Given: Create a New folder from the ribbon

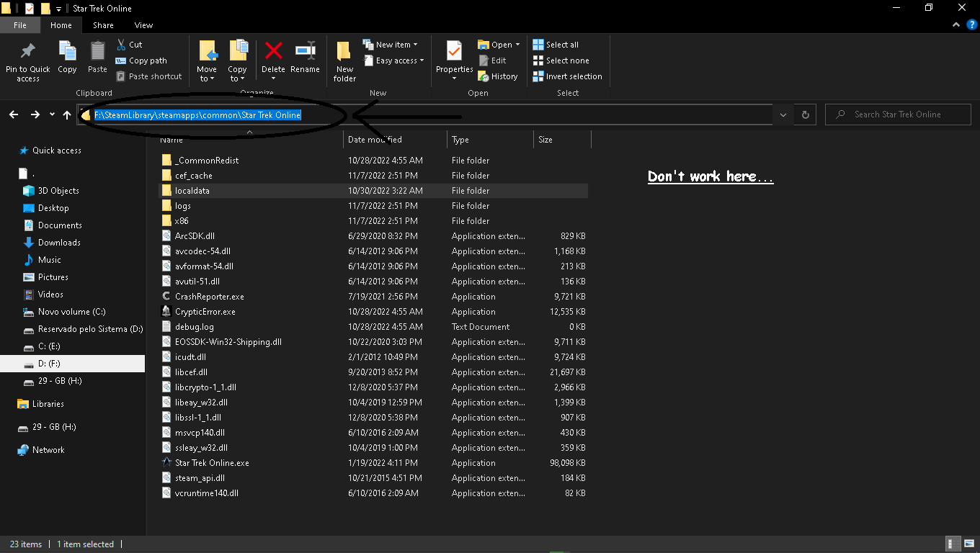Looking at the screenshot, I should pyautogui.click(x=344, y=52).
